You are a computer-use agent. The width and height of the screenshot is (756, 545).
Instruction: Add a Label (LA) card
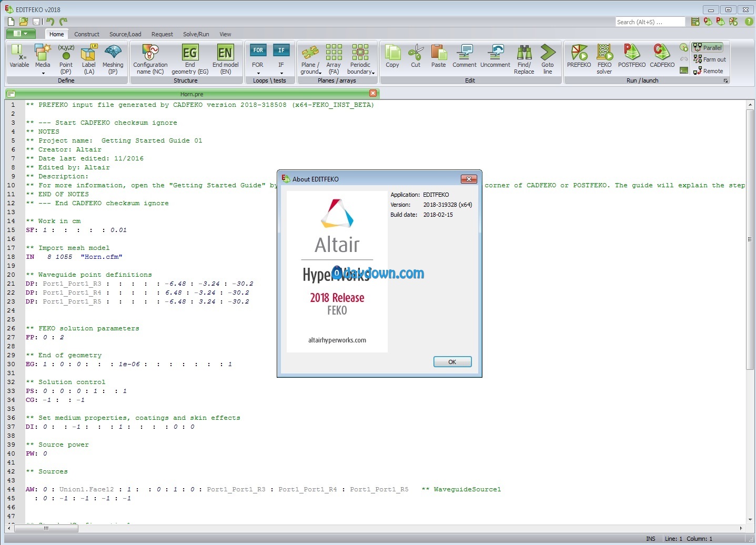click(x=89, y=58)
